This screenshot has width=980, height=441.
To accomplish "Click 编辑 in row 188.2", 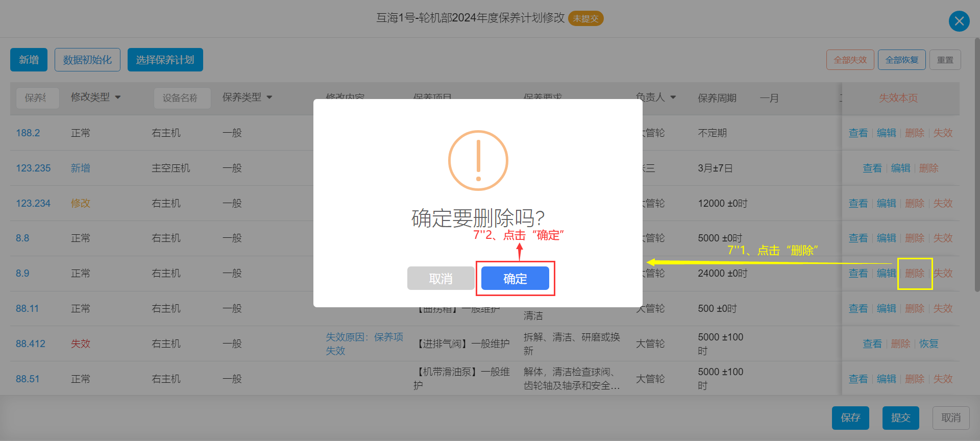I will [887, 133].
